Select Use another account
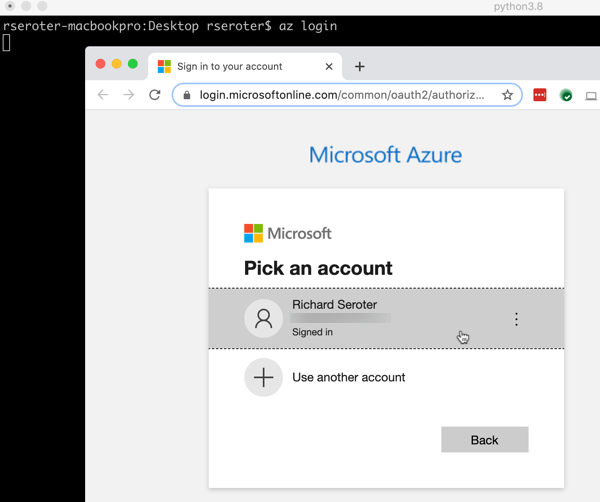Image resolution: width=600 pixels, height=502 pixels. point(348,377)
